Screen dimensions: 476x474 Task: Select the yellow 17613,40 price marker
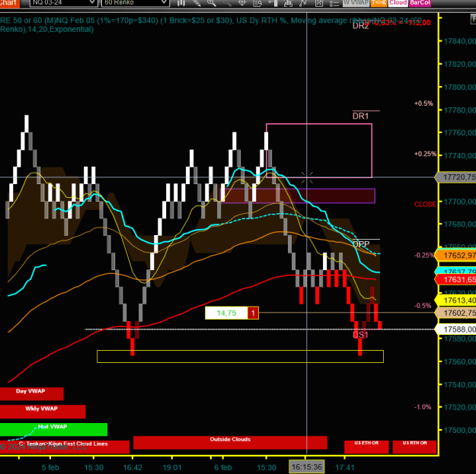(x=456, y=301)
